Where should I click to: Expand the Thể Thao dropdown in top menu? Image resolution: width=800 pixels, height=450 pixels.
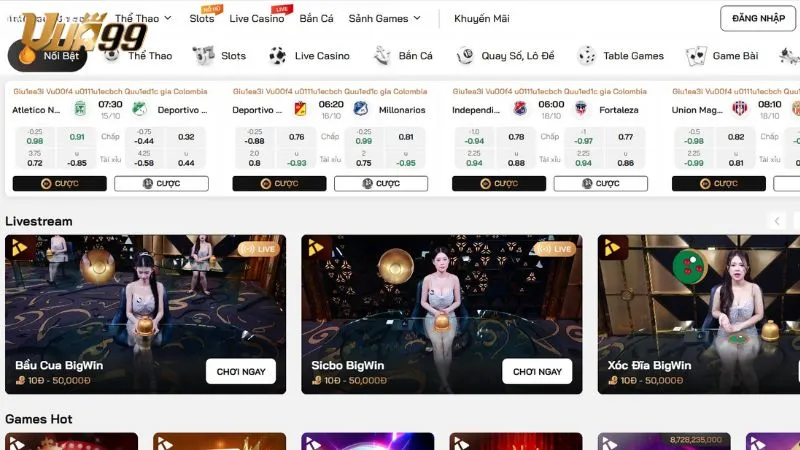click(143, 18)
